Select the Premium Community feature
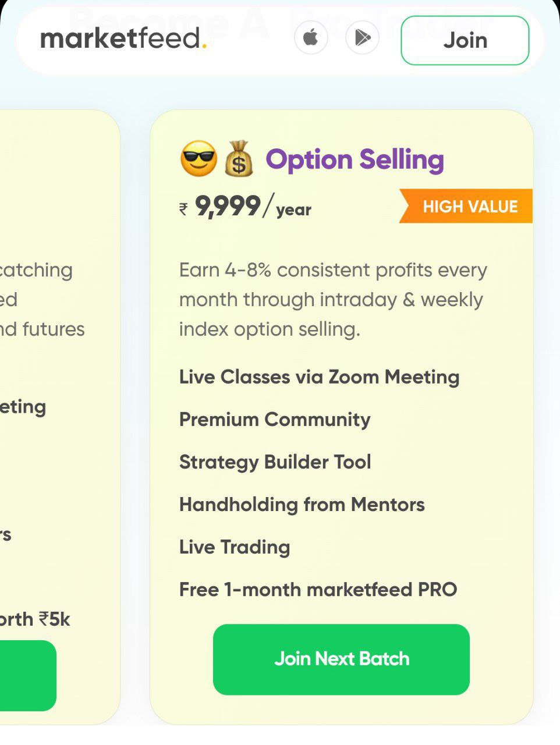Viewport: 560px width, 745px height. click(275, 420)
